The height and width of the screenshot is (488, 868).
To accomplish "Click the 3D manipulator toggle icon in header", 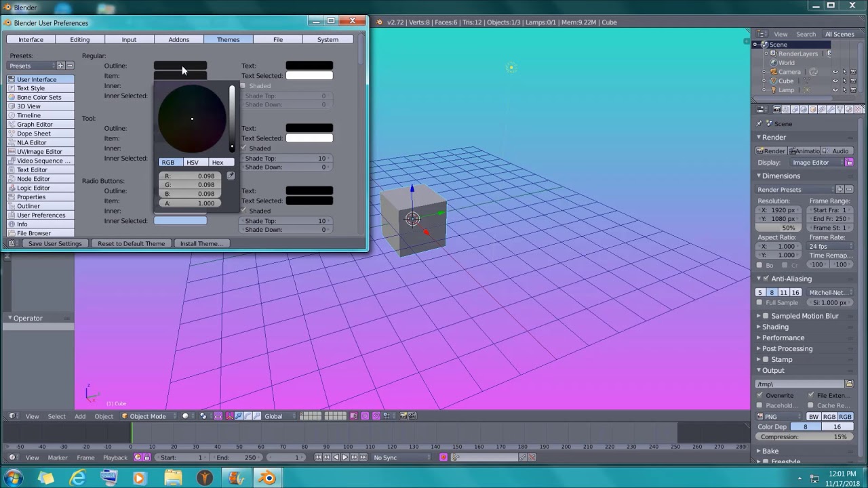I will [230, 416].
